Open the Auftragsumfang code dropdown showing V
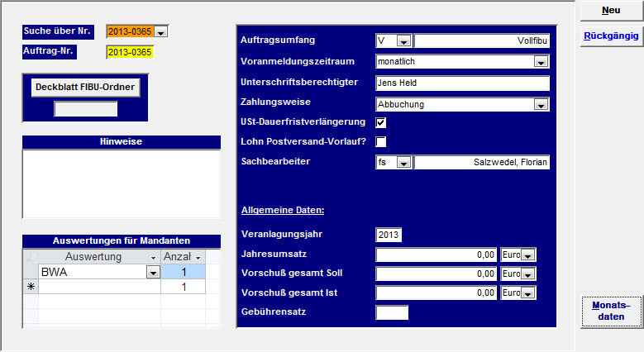 pyautogui.click(x=404, y=41)
